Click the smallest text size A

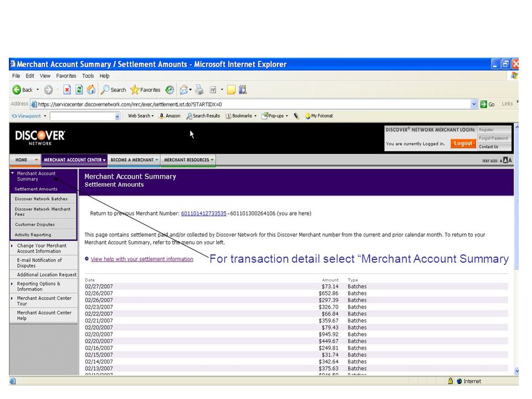pyautogui.click(x=501, y=161)
